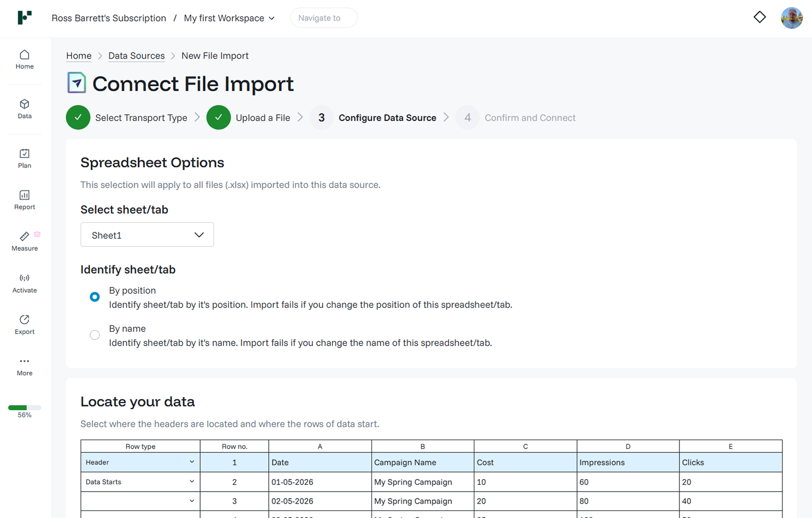812x518 pixels.
Task: Open the row type dropdown for row 3
Action: [x=140, y=501]
